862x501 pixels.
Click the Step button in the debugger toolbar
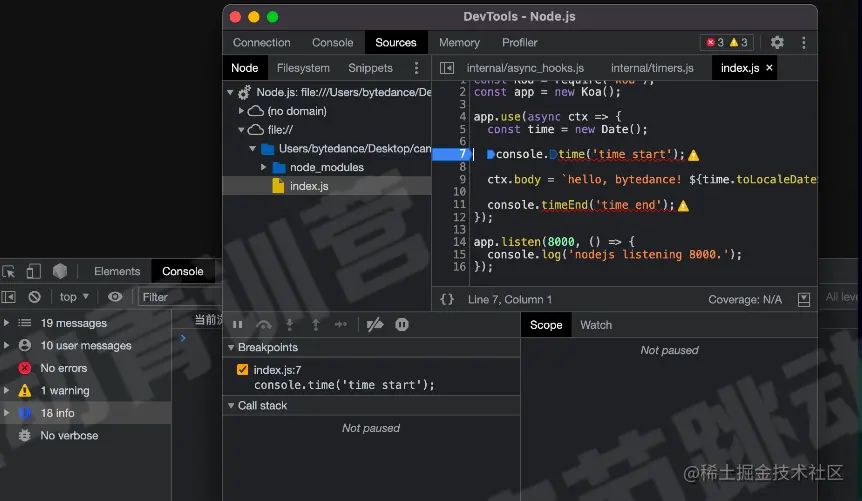pyautogui.click(x=341, y=324)
